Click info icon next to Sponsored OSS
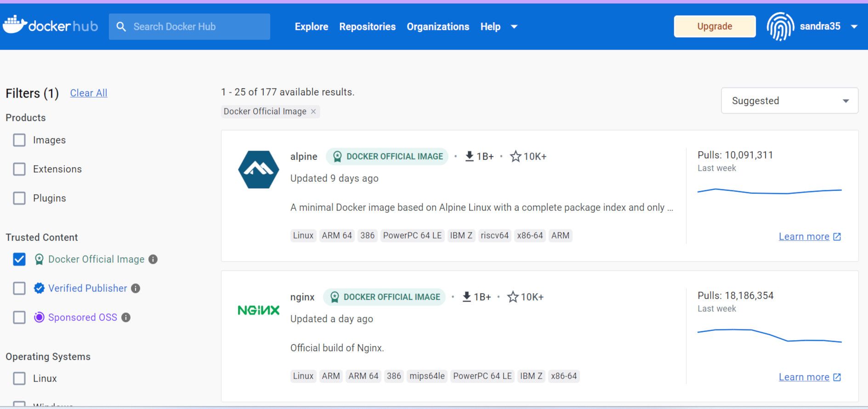Viewport: 868px width, 409px height. (126, 318)
